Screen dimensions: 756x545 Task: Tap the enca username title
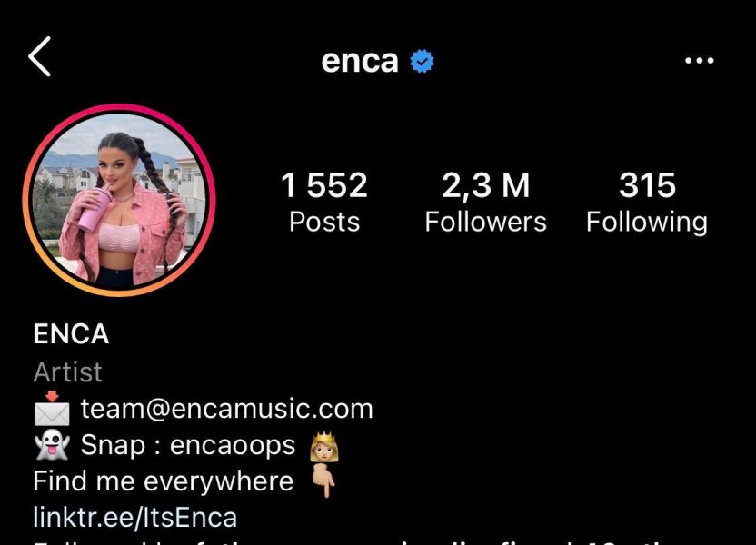pyautogui.click(x=360, y=62)
